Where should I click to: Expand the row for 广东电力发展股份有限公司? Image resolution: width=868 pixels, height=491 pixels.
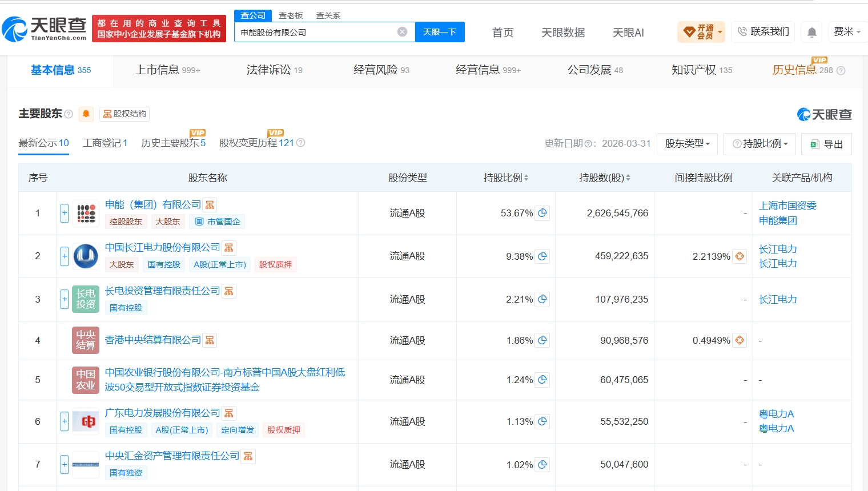[65, 421]
